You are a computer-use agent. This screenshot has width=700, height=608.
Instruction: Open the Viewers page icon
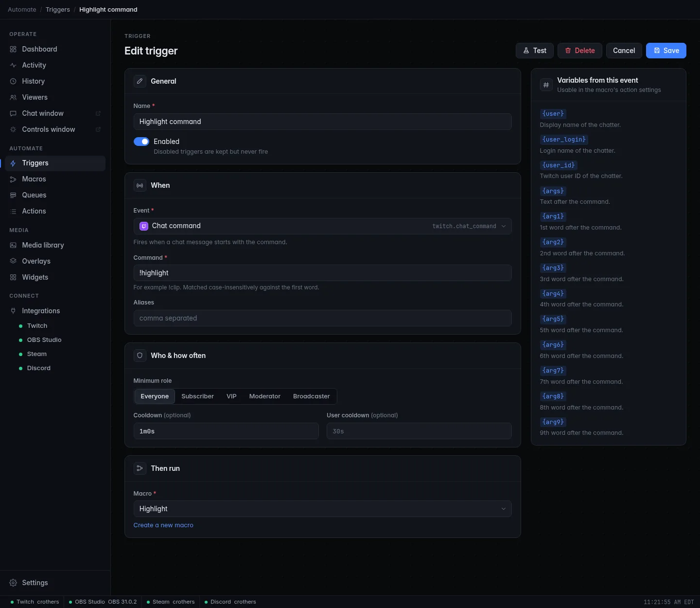tap(13, 97)
